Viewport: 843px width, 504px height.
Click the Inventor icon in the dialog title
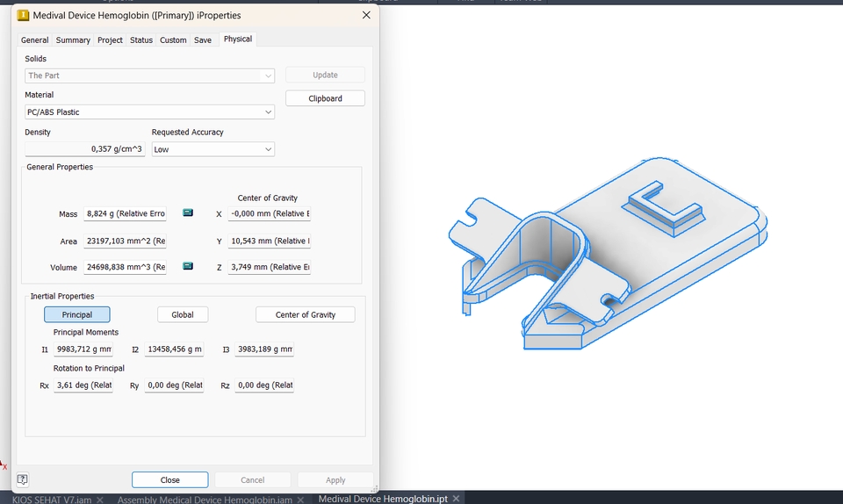23,15
